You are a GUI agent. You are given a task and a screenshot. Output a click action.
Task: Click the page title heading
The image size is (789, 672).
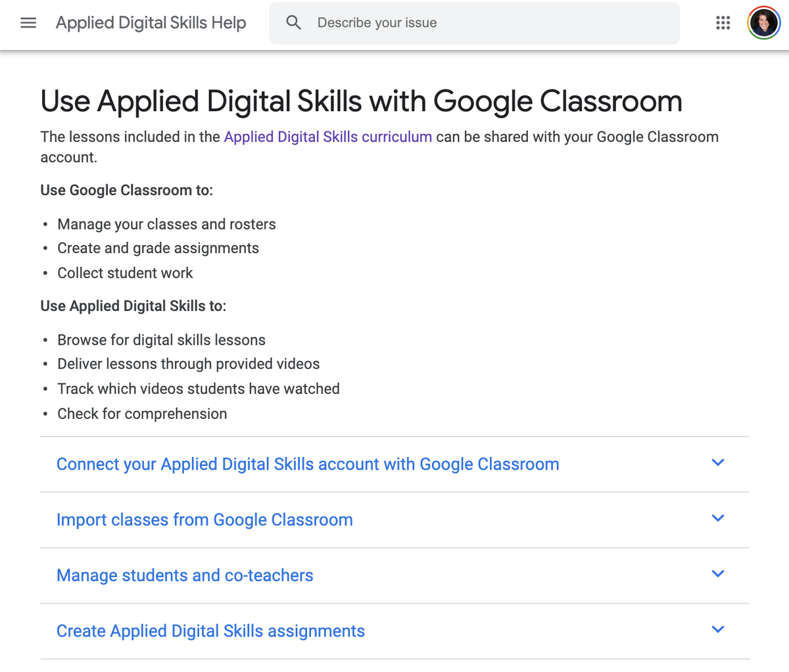pyautogui.click(x=362, y=101)
